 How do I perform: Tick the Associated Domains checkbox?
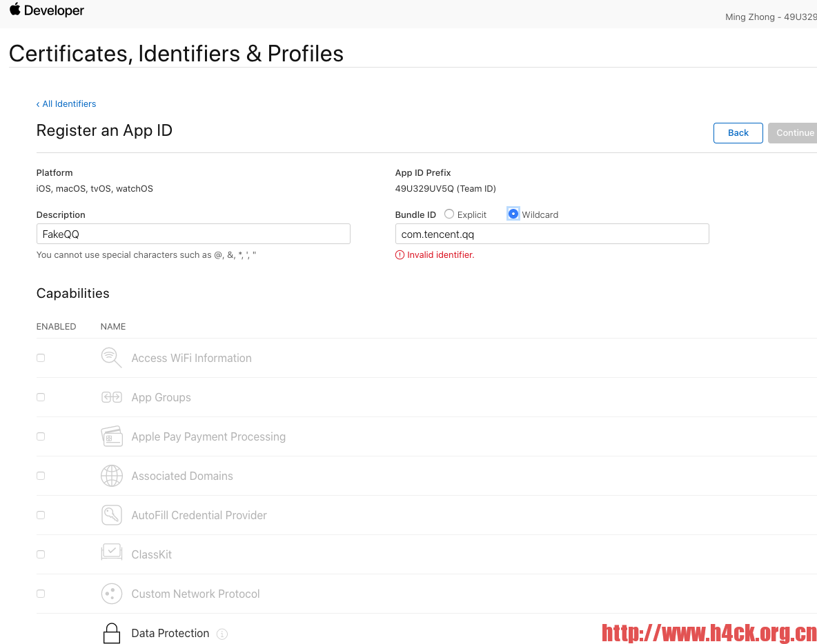click(x=41, y=476)
